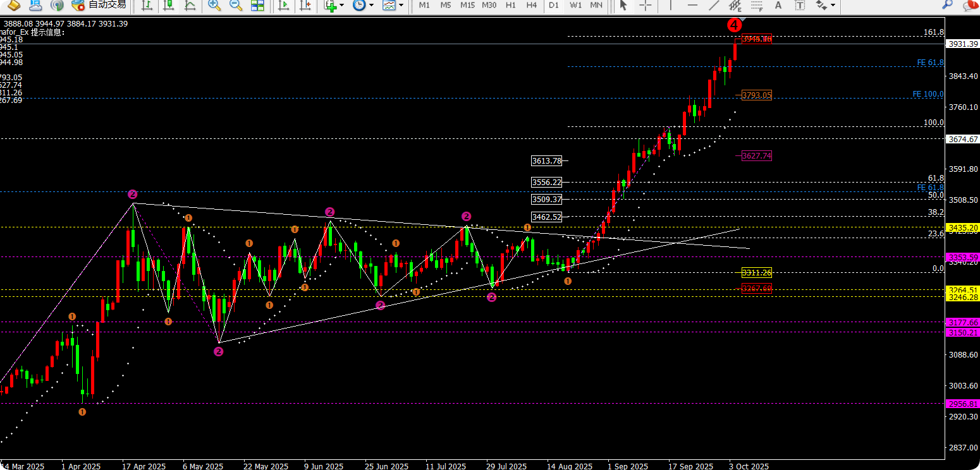Screen dimensions: 980x470
Task: Click the red wave 4 marker on chart
Action: click(734, 25)
